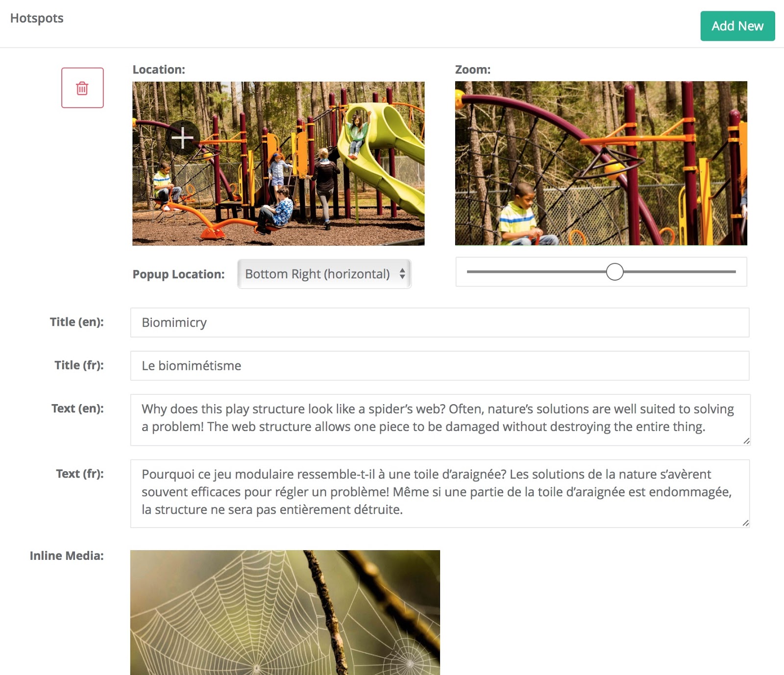Click the plus hotspot marker on Location image
Viewport: 784px width, 675px height.
pos(183,138)
